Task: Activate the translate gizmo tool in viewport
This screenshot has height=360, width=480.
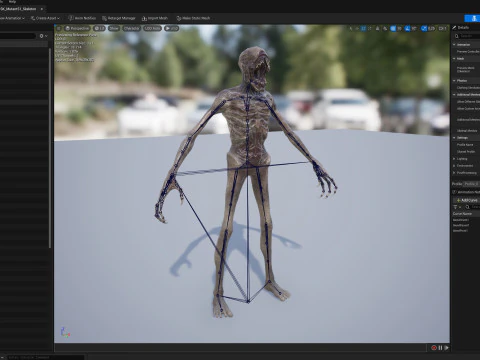Action: 357,29
